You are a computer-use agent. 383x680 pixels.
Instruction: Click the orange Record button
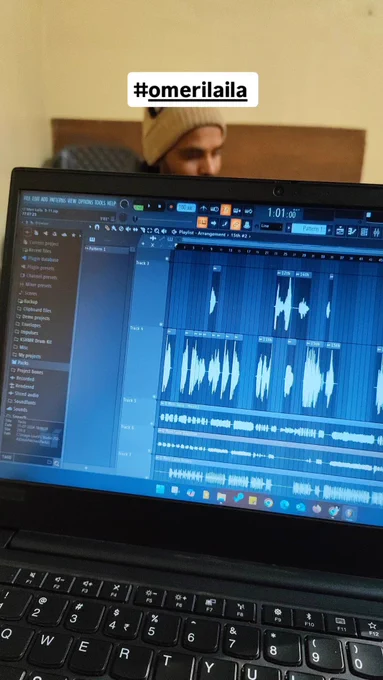point(172,207)
